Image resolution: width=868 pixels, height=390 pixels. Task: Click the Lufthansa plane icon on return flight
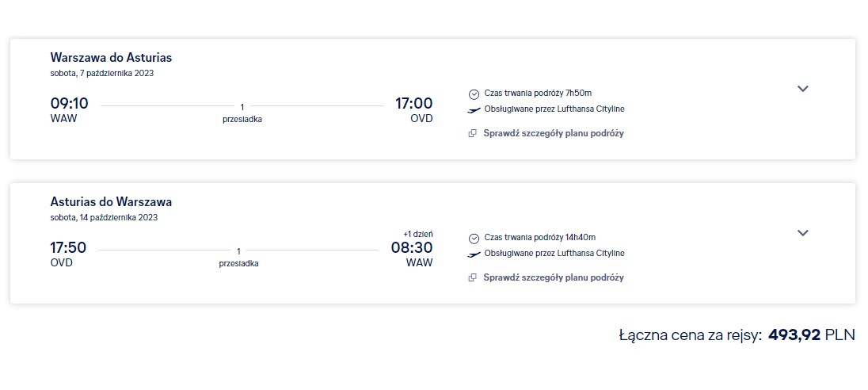[474, 254]
